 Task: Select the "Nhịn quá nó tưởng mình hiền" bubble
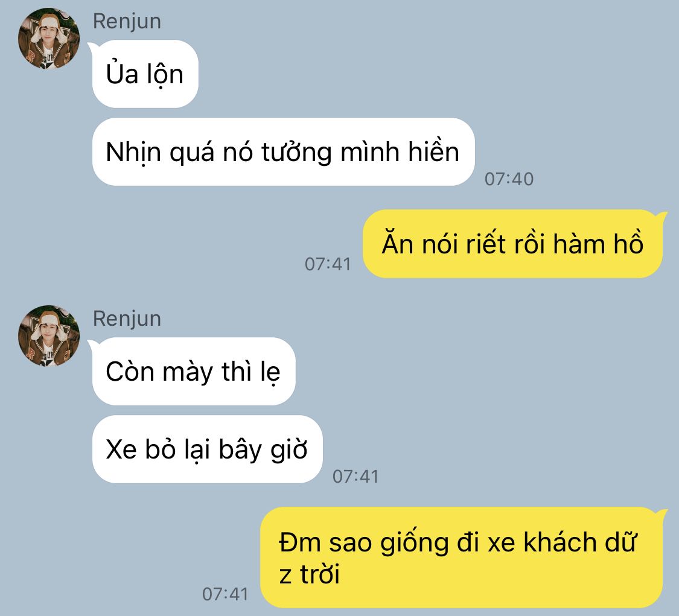point(283,152)
